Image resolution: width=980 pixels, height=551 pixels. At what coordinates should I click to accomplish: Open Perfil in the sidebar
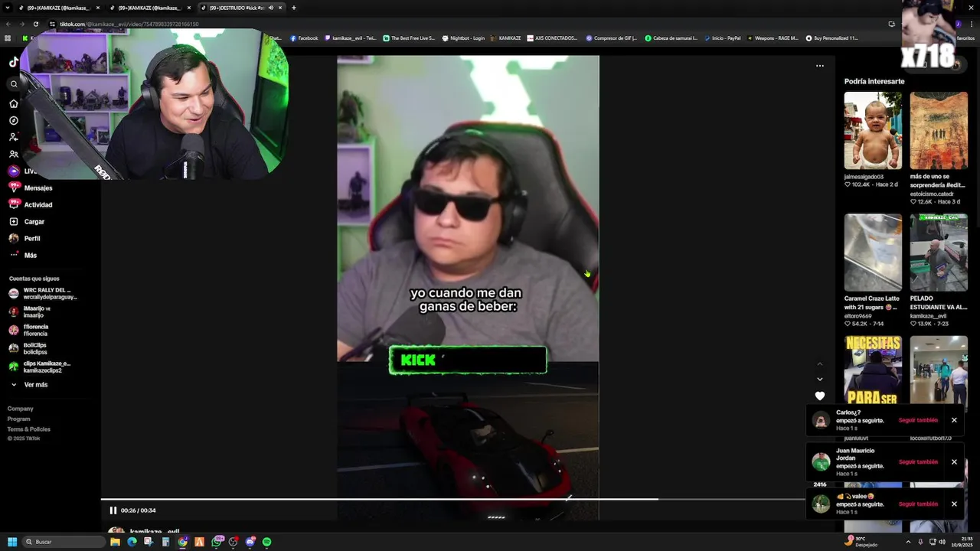(32, 238)
